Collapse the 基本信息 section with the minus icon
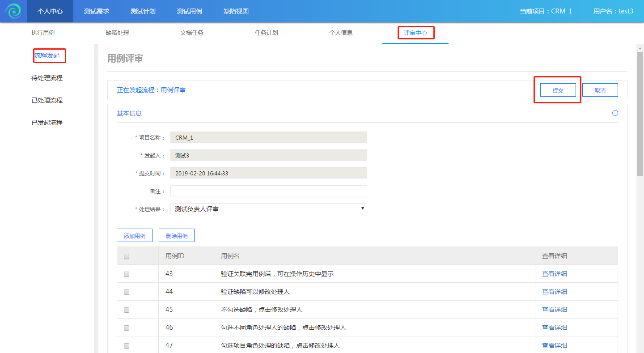Image resolution: width=644 pixels, height=353 pixels. (615, 113)
